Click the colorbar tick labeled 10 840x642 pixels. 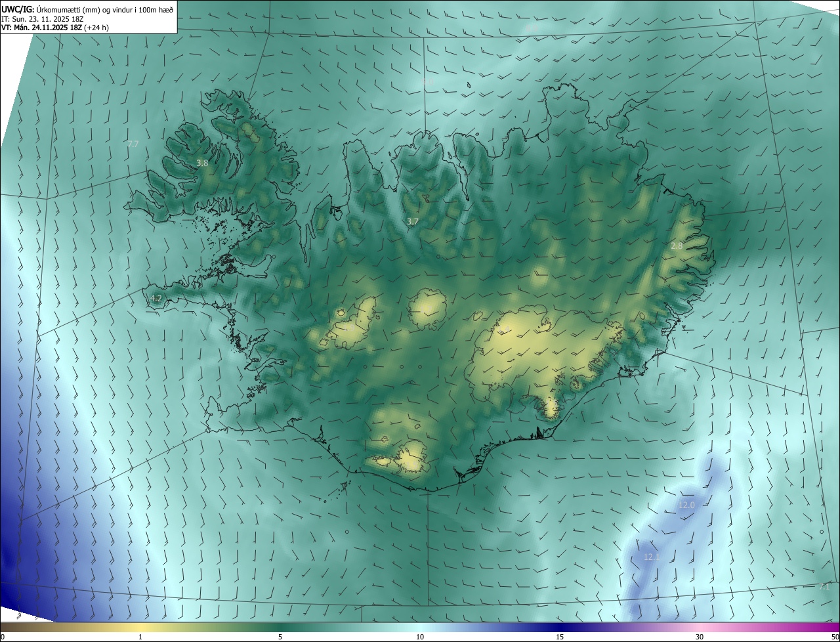[420, 637]
